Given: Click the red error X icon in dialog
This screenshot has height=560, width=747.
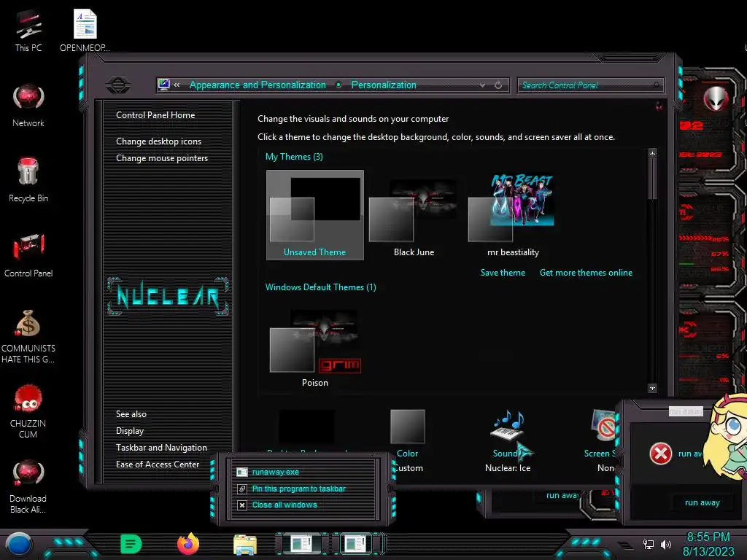Looking at the screenshot, I should tap(661, 454).
